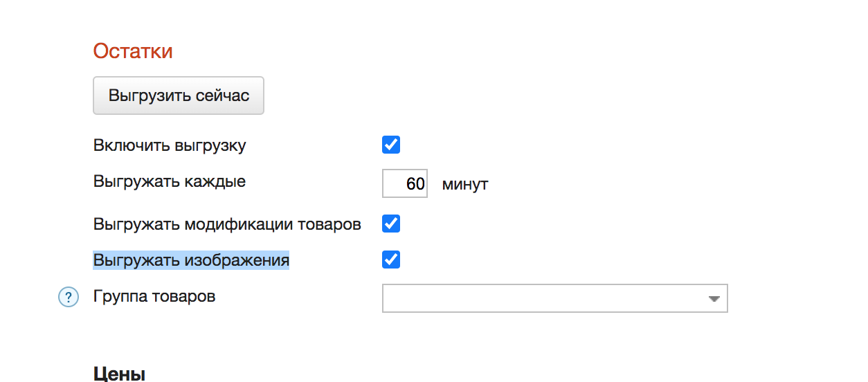The width and height of the screenshot is (868, 382).
Task: Click the highlighted Выгружать изображения label
Action: click(191, 260)
